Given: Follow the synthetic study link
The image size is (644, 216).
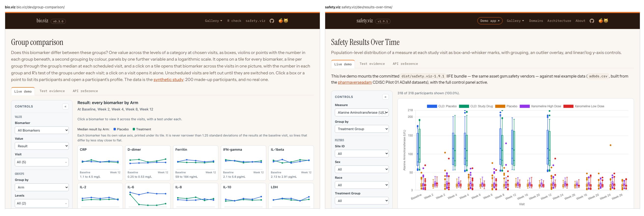Looking at the screenshot, I should (168, 80).
